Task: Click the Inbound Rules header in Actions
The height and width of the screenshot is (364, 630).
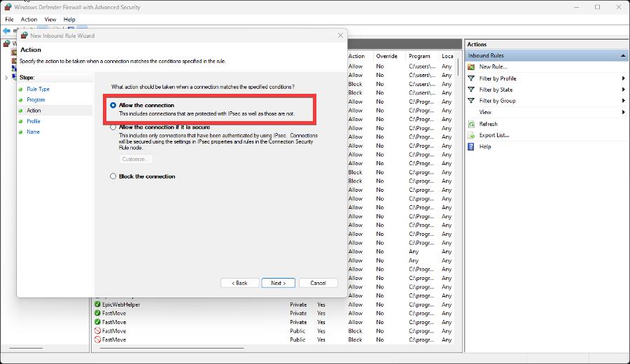Action: click(547, 55)
